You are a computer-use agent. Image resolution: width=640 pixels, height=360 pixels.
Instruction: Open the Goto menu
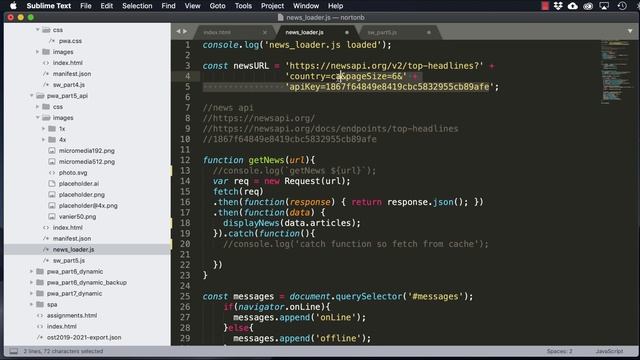[217, 6]
